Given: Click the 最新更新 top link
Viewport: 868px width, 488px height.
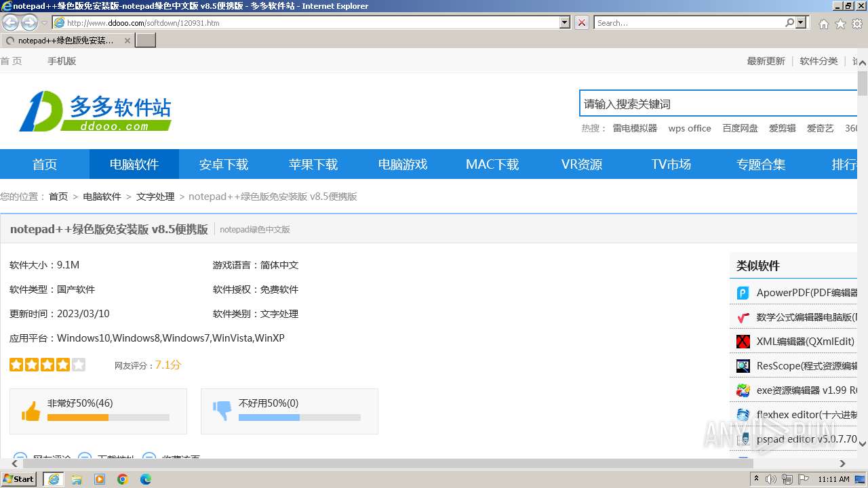Looking at the screenshot, I should [766, 61].
